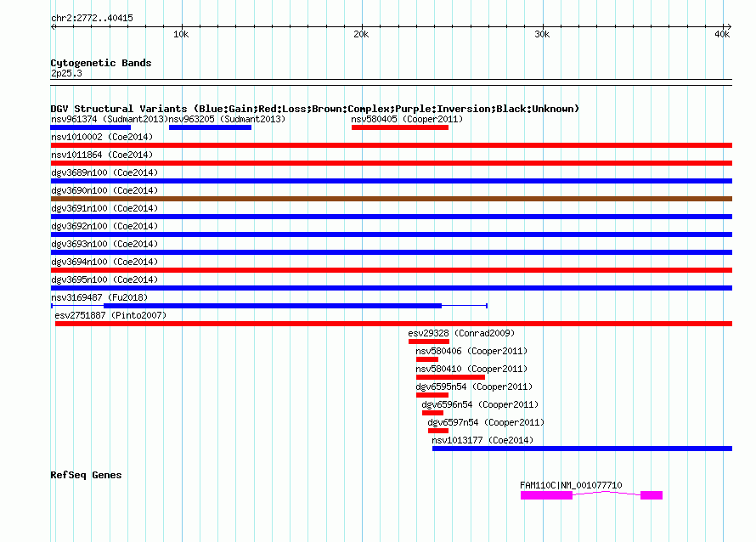Select the red nsv580405 loss bar
The width and height of the screenshot is (756, 542).
click(x=400, y=127)
